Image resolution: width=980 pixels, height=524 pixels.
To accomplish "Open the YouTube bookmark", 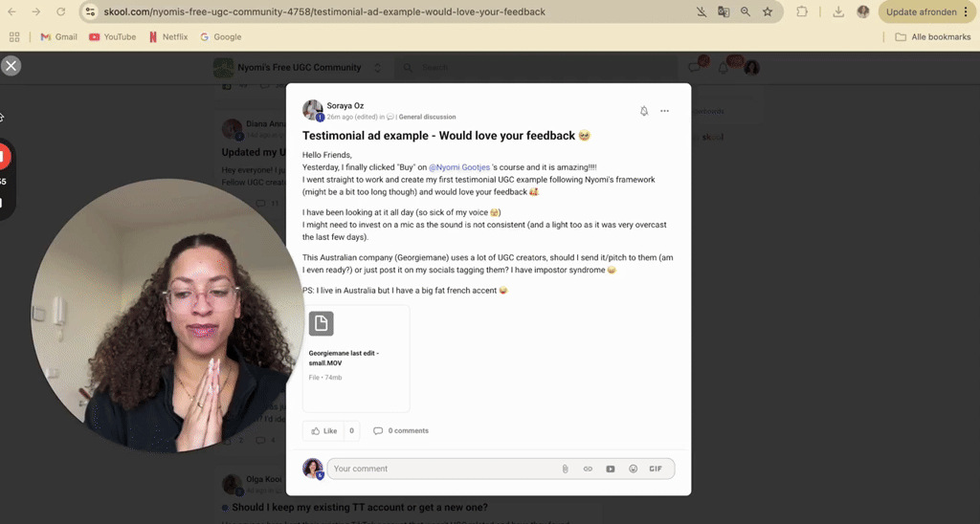I will tap(113, 37).
